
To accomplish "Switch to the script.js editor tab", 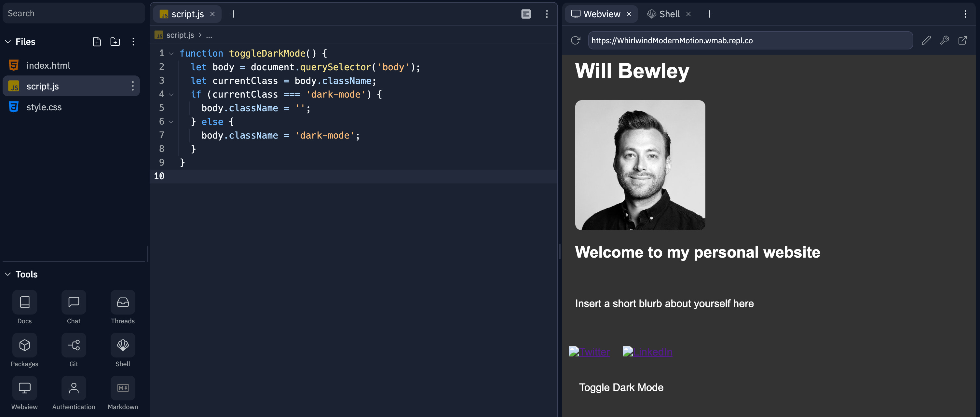I will [x=187, y=14].
